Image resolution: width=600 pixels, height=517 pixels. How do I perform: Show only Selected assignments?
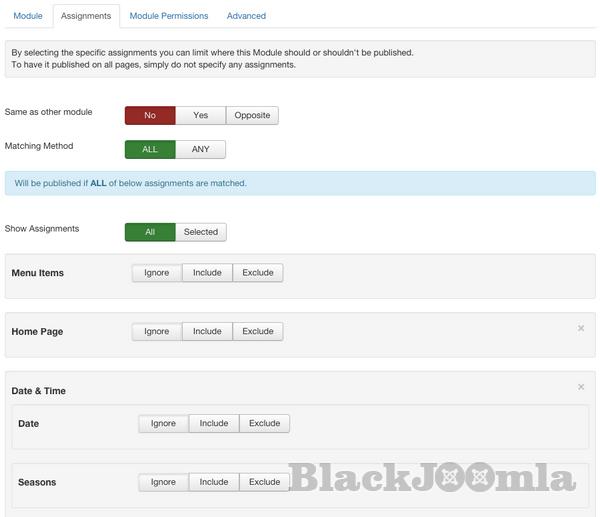(x=200, y=232)
